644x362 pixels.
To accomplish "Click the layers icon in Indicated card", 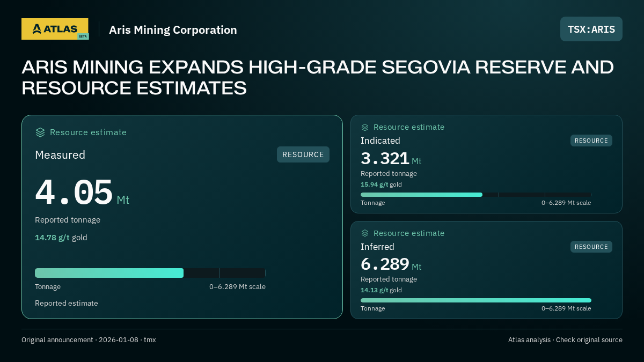I will pos(365,127).
